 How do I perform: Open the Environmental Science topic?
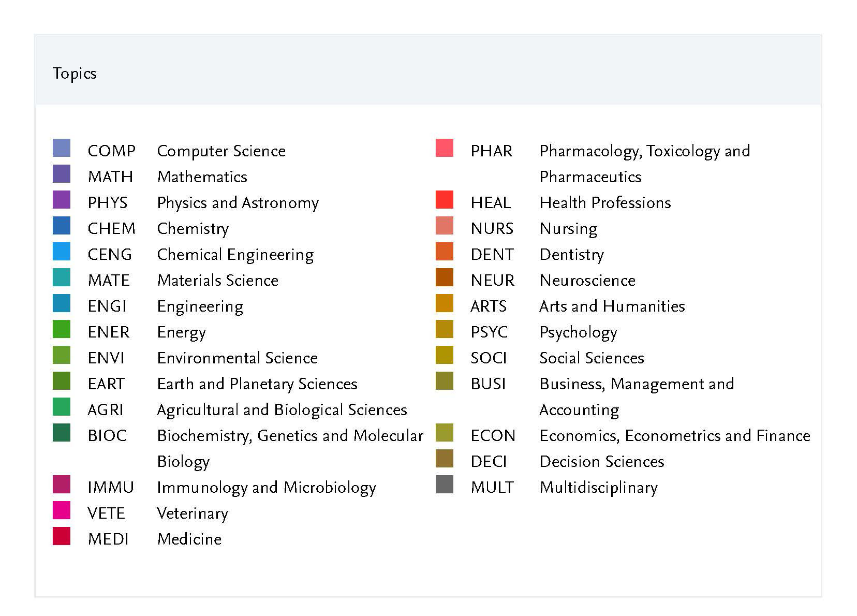pos(238,358)
